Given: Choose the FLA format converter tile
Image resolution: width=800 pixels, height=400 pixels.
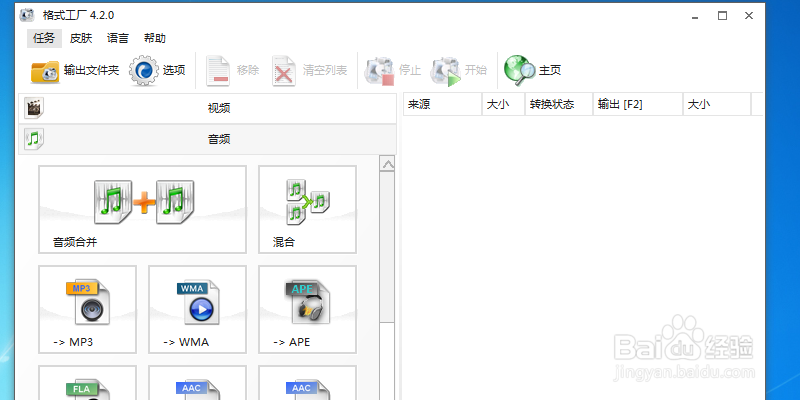Looking at the screenshot, I should (x=87, y=383).
